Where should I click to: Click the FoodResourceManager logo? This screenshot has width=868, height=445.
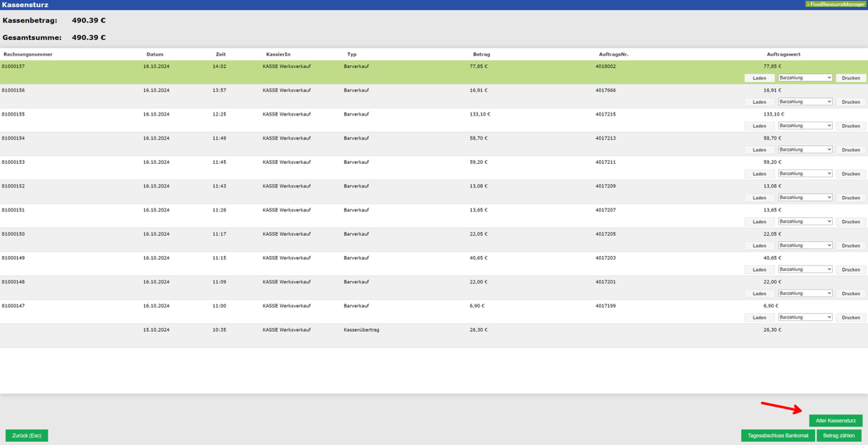click(835, 5)
